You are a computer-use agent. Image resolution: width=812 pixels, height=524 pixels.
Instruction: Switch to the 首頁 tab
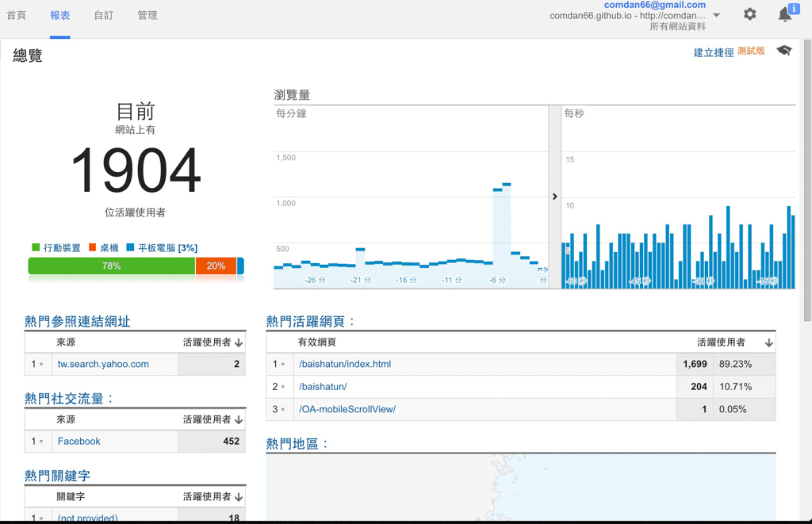coord(16,16)
